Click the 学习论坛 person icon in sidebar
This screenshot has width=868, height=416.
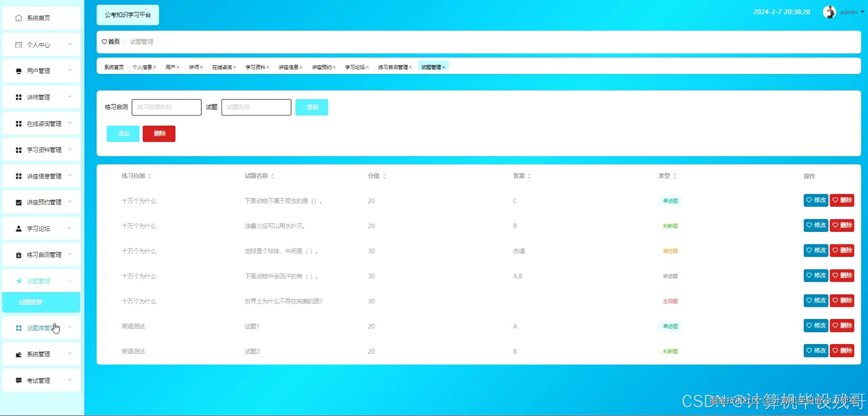[x=19, y=229]
